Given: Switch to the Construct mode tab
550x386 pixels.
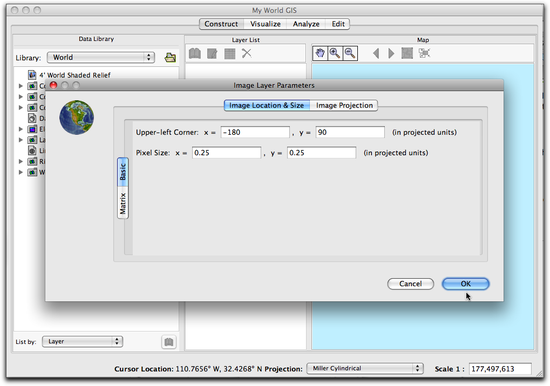Looking at the screenshot, I should click(x=221, y=24).
